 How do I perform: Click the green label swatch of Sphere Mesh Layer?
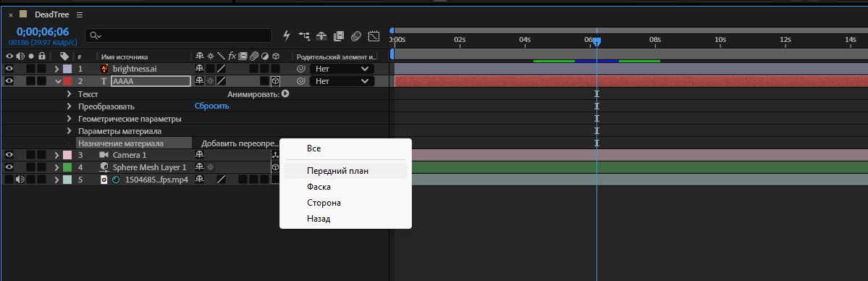[x=67, y=167]
